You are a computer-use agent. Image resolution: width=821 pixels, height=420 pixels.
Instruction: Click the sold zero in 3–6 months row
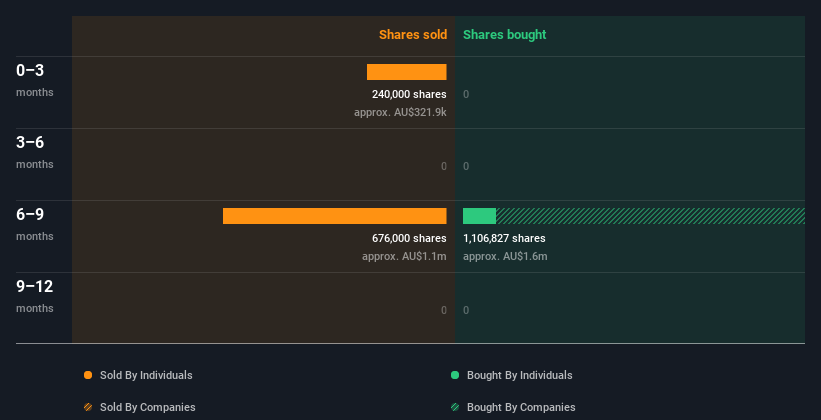[x=444, y=167]
